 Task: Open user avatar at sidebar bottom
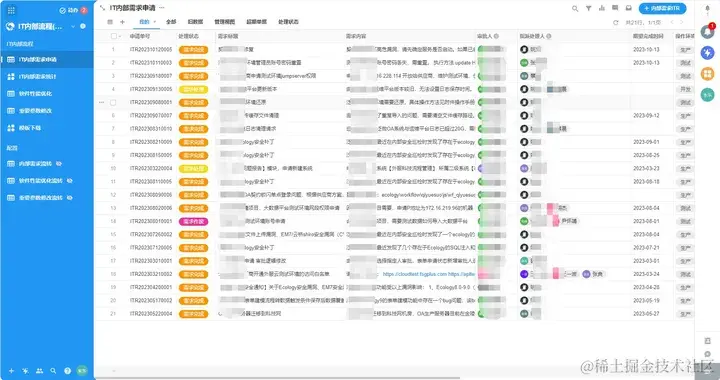click(82, 370)
